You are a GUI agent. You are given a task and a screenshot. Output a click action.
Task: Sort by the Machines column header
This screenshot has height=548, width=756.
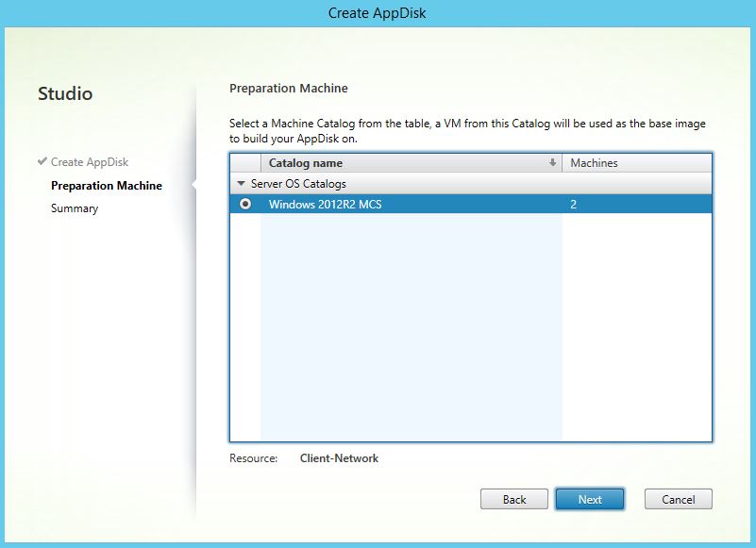pyautogui.click(x=594, y=163)
